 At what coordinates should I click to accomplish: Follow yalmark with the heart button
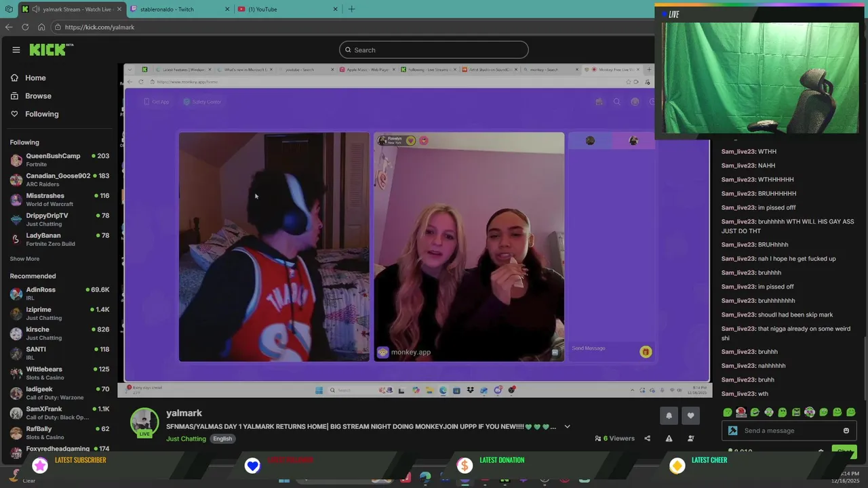tap(690, 415)
